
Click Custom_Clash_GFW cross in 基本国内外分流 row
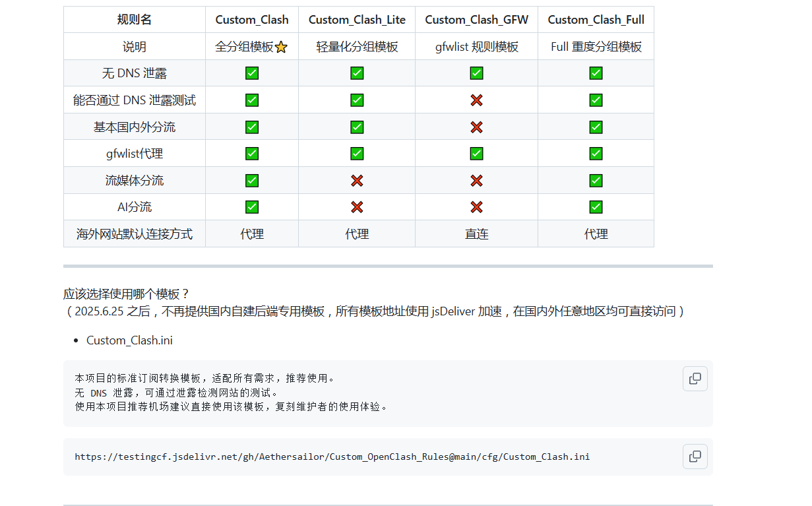[x=476, y=127]
